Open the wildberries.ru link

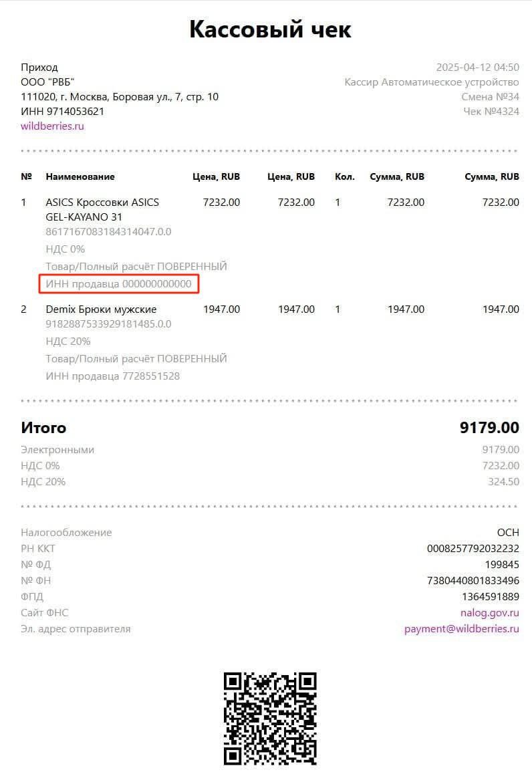pyautogui.click(x=52, y=126)
